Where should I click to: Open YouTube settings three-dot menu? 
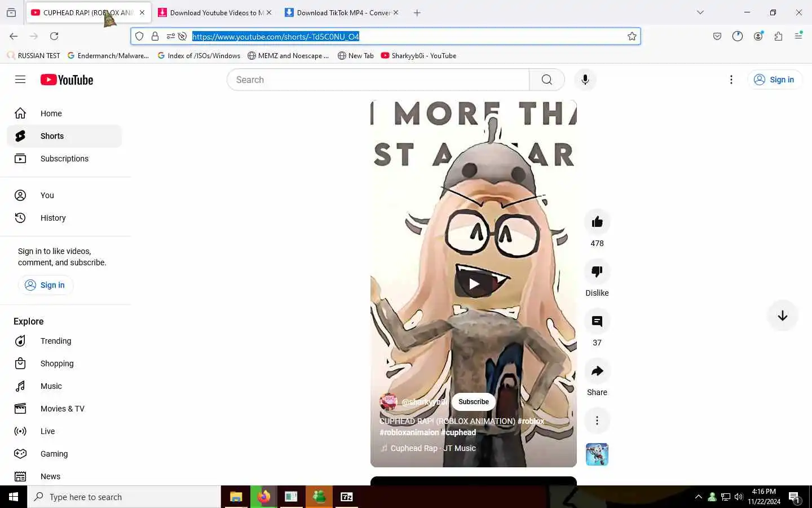click(x=731, y=80)
